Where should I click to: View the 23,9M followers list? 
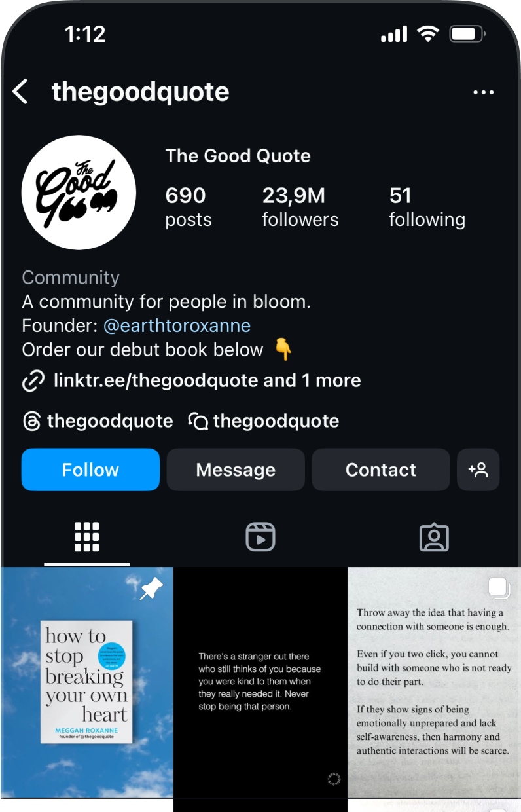click(x=300, y=206)
